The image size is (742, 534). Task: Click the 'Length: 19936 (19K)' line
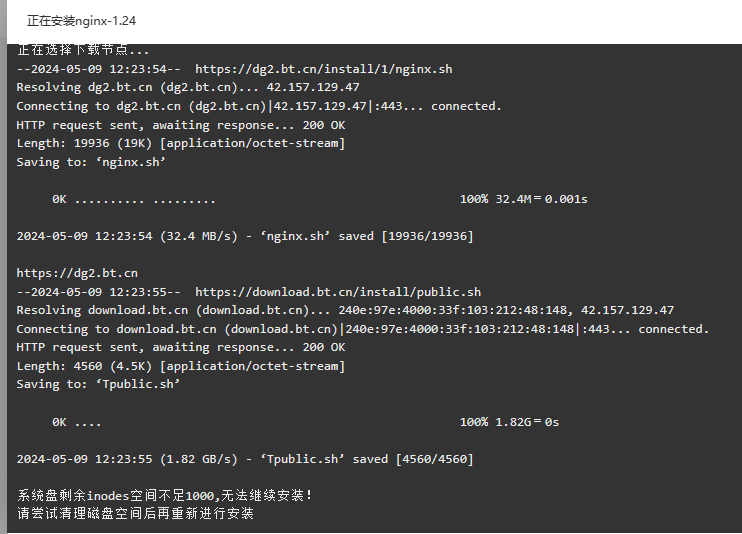click(x=181, y=143)
